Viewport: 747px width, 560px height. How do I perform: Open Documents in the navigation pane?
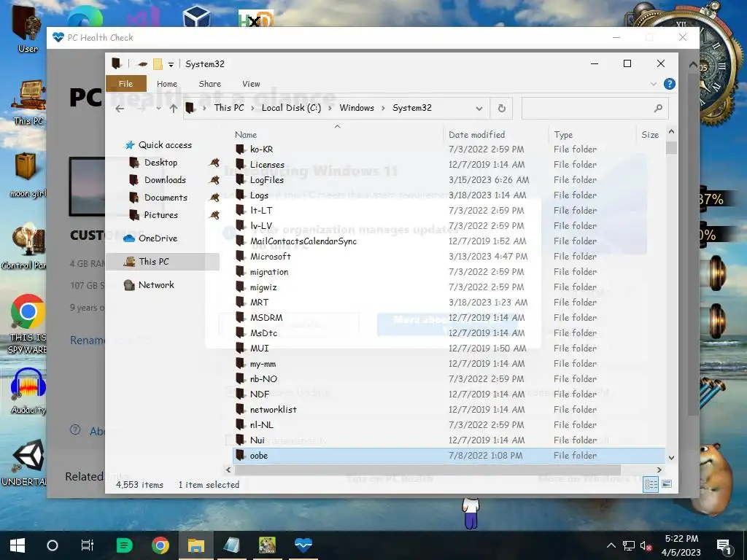pos(166,198)
